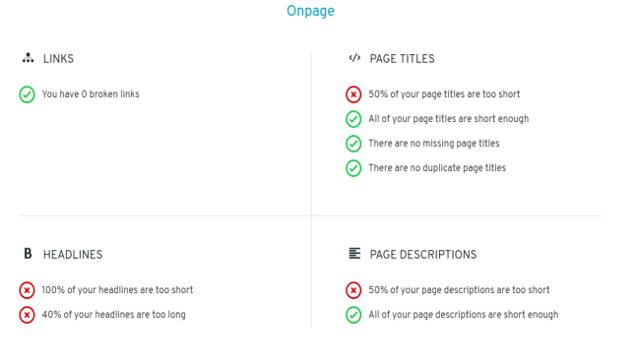Click the Page Titles code brackets icon
This screenshot has height=364, width=637.
click(354, 58)
